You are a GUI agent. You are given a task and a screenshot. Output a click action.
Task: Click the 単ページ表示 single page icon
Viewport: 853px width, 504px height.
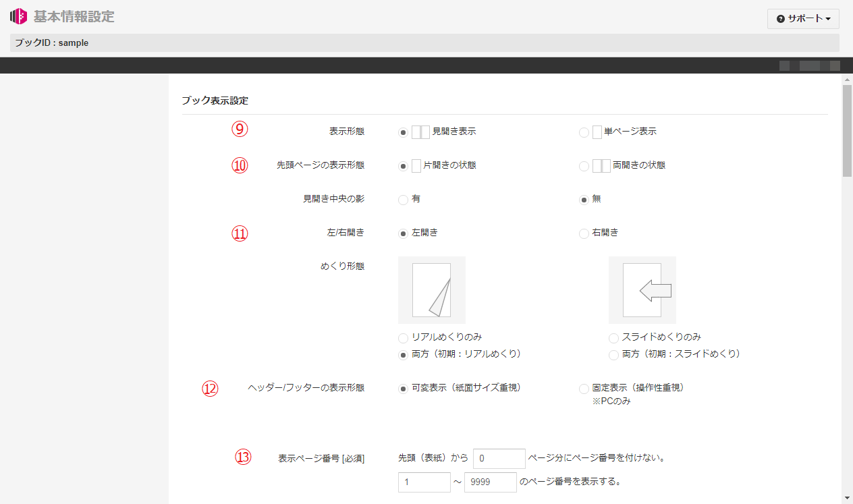tap(597, 132)
